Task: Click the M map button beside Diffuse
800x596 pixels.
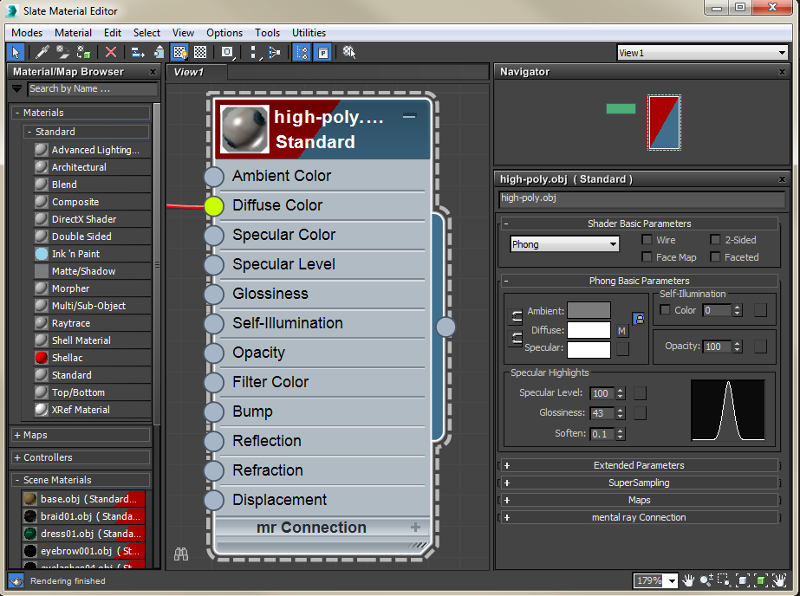Action: coord(622,331)
